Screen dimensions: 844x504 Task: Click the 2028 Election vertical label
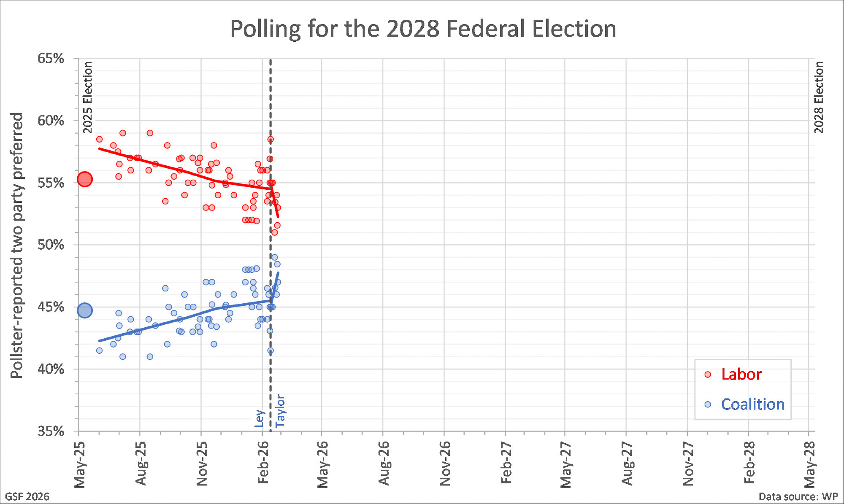click(819, 97)
